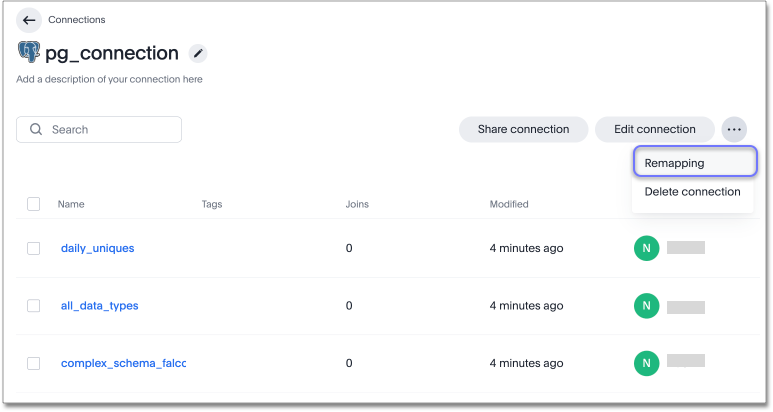Click the PostgreSQL elephant logo icon
Image resolution: width=773 pixels, height=412 pixels.
click(x=29, y=53)
